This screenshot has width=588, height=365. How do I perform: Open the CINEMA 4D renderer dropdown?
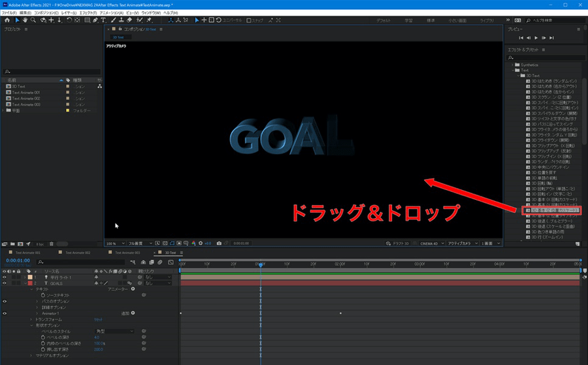(x=432, y=244)
